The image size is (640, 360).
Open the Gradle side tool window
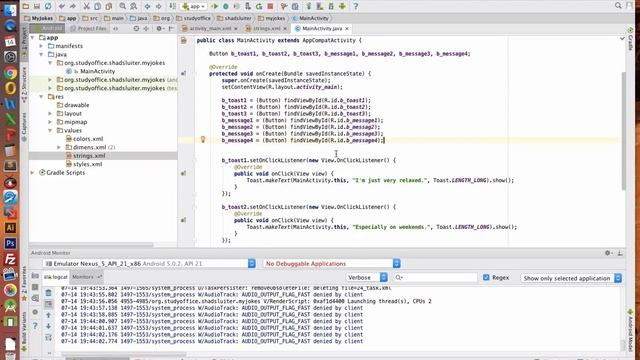coord(631,40)
